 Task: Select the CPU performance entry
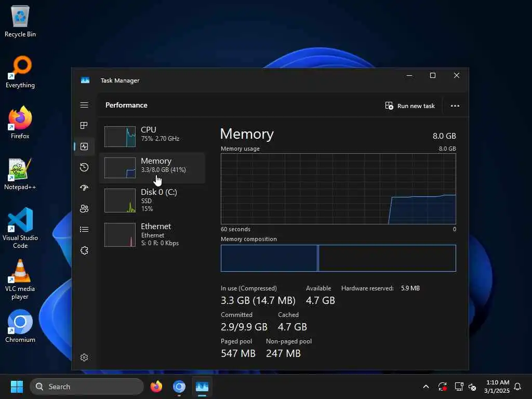point(152,137)
